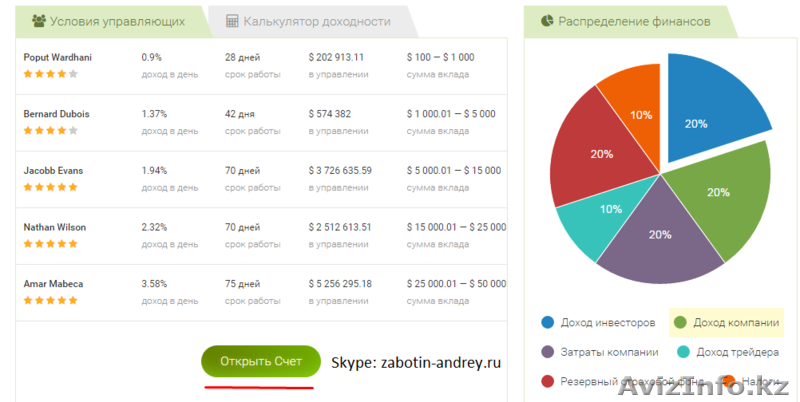Click the purple Затраты компании legend dot
The width and height of the screenshot is (800, 402).
click(547, 352)
